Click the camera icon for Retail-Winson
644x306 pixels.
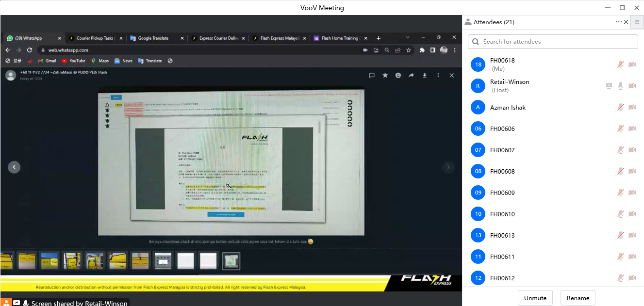[632, 86]
